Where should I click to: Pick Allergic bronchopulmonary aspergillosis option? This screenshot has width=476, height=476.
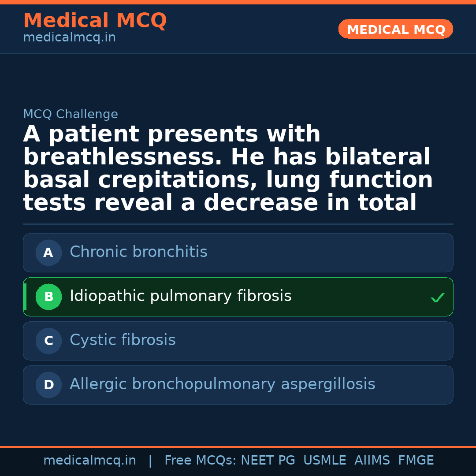pos(222,384)
